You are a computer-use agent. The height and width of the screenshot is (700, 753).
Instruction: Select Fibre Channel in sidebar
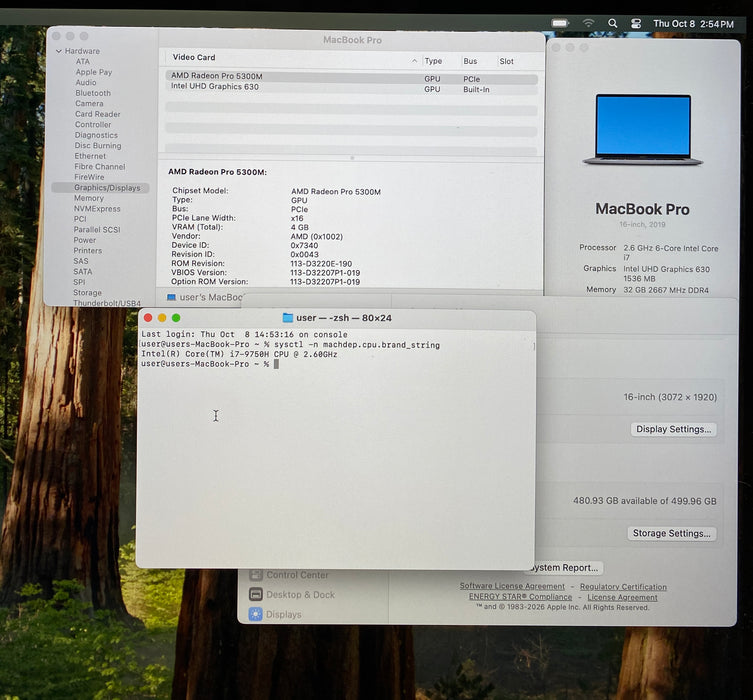[x=99, y=167]
